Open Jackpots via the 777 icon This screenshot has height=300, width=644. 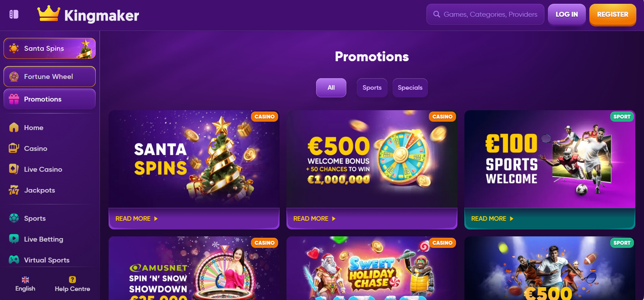(14, 190)
